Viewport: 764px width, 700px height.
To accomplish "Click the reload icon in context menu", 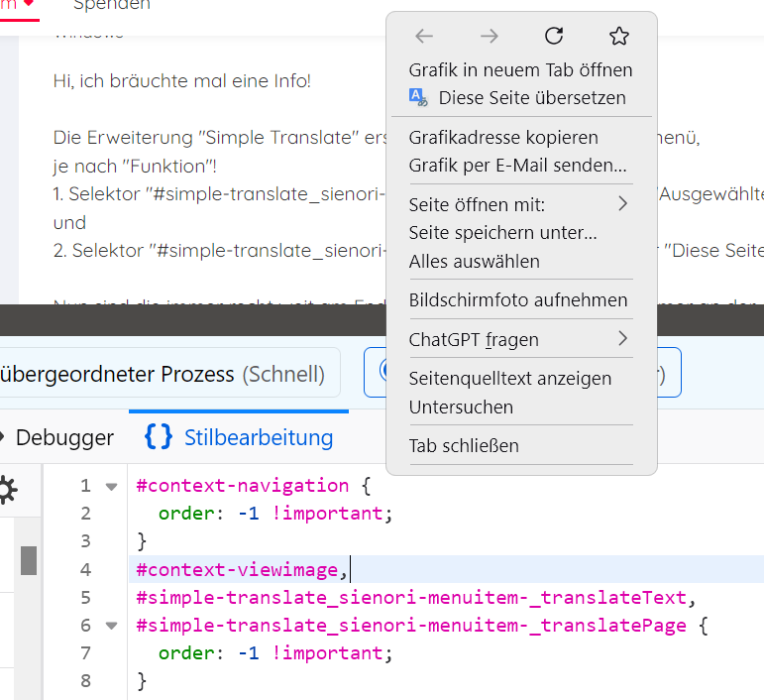I will tap(555, 37).
